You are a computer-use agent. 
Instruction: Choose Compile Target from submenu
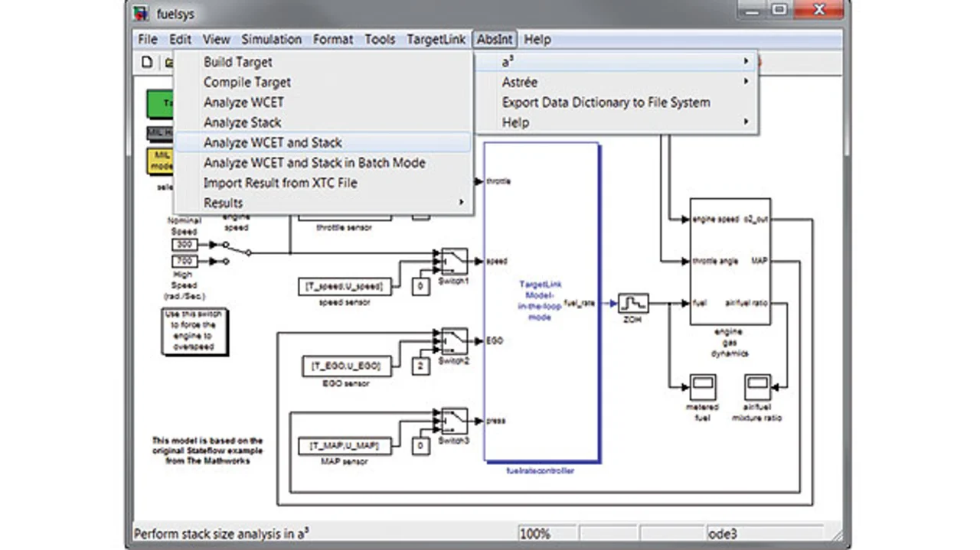coord(322,82)
